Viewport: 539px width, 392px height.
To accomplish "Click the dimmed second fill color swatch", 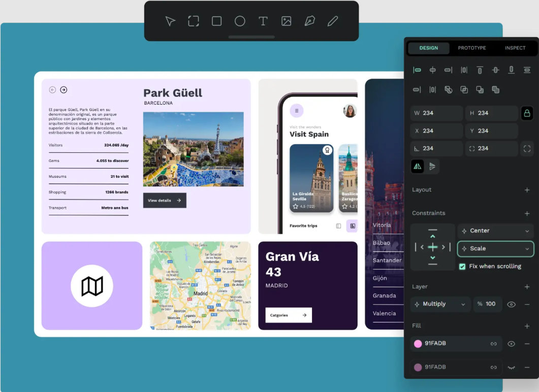I will (x=418, y=367).
